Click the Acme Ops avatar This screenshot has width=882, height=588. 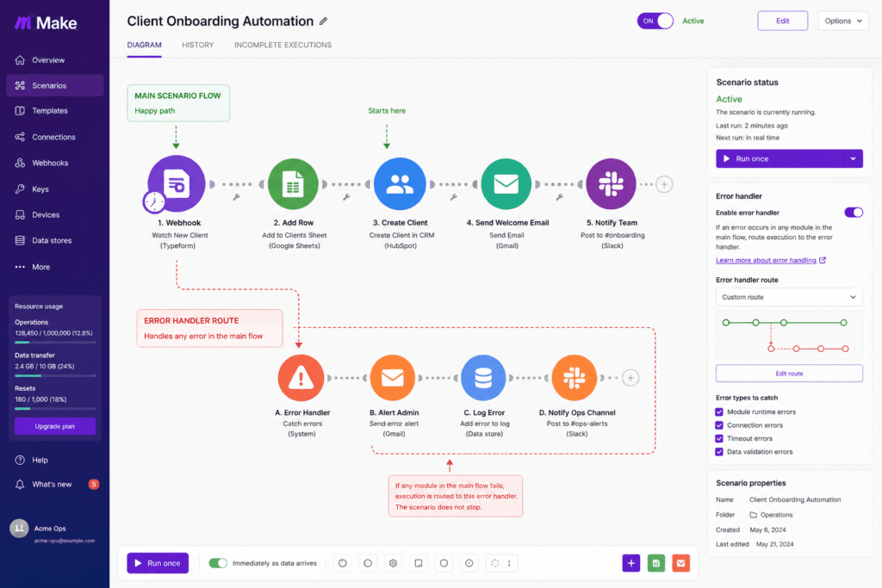coord(19,529)
